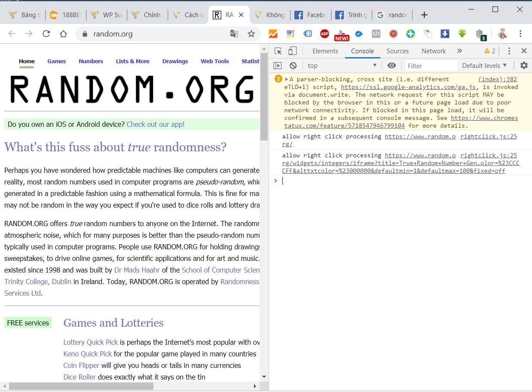Close the DevTools panel
532x392 pixels.
tap(524, 51)
